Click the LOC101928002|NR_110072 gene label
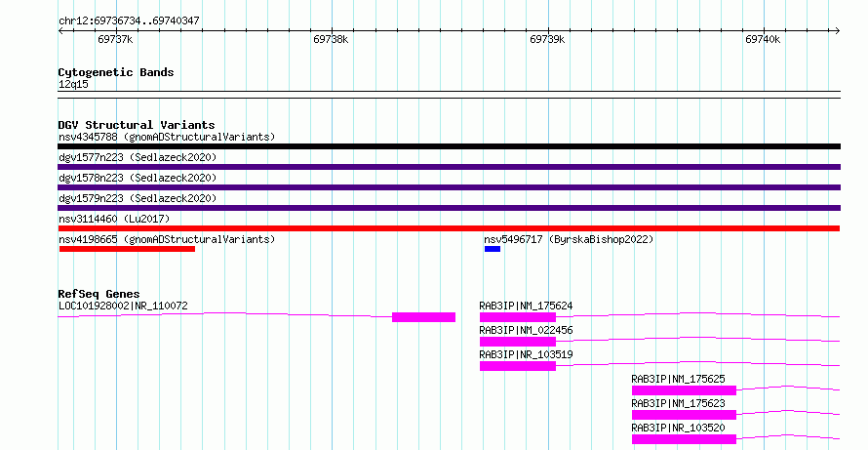 (123, 306)
